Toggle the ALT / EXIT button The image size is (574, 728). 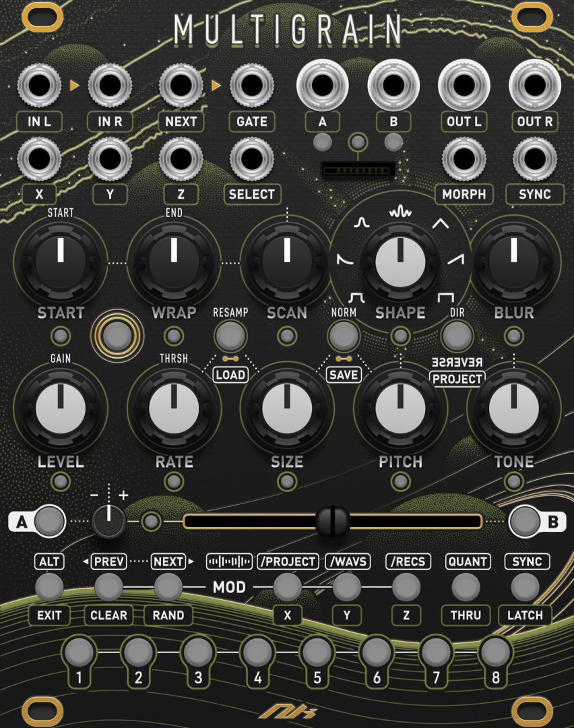[49, 587]
